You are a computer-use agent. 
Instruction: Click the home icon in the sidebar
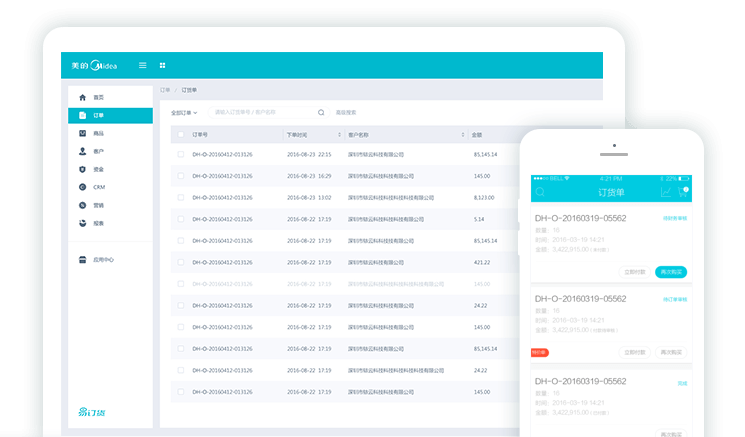(82, 97)
